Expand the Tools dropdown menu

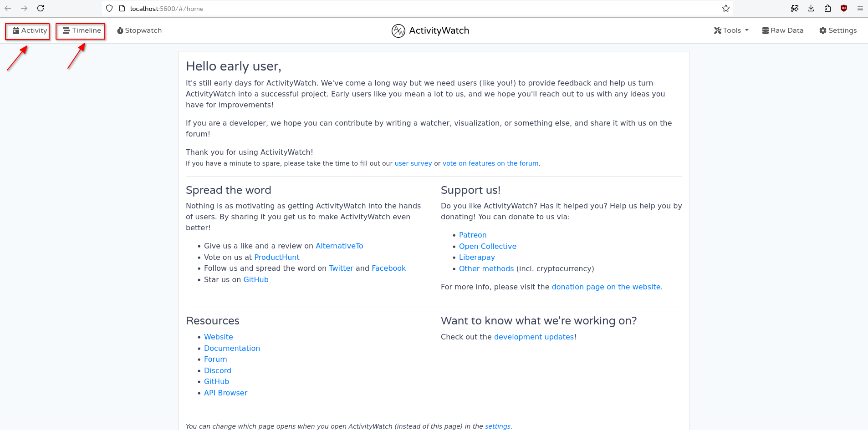tap(731, 30)
